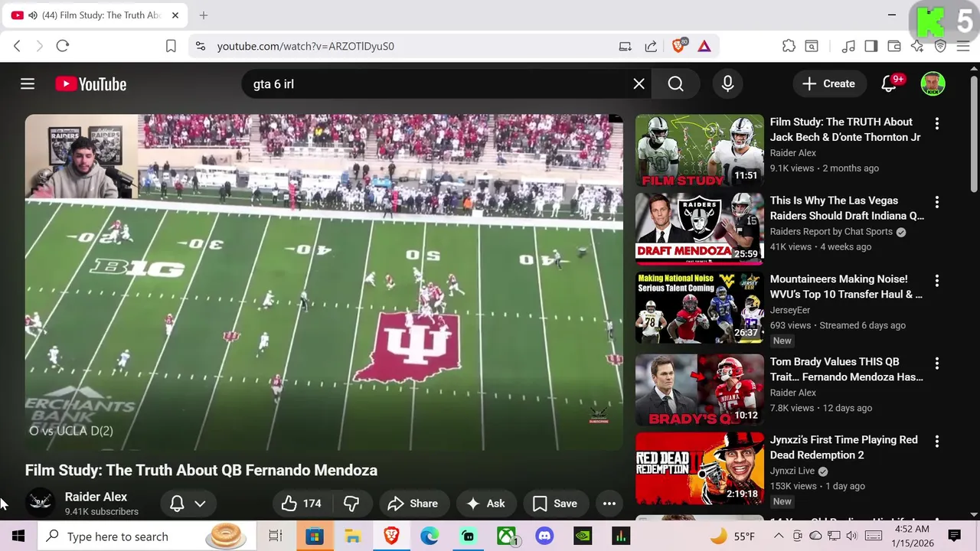The height and width of the screenshot is (551, 980).
Task: Click the video player to pause playback
Action: click(324, 283)
